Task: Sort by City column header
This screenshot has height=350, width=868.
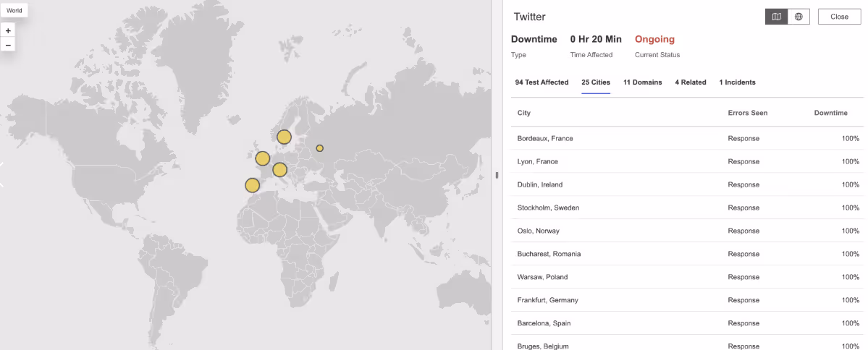Action: pos(523,113)
